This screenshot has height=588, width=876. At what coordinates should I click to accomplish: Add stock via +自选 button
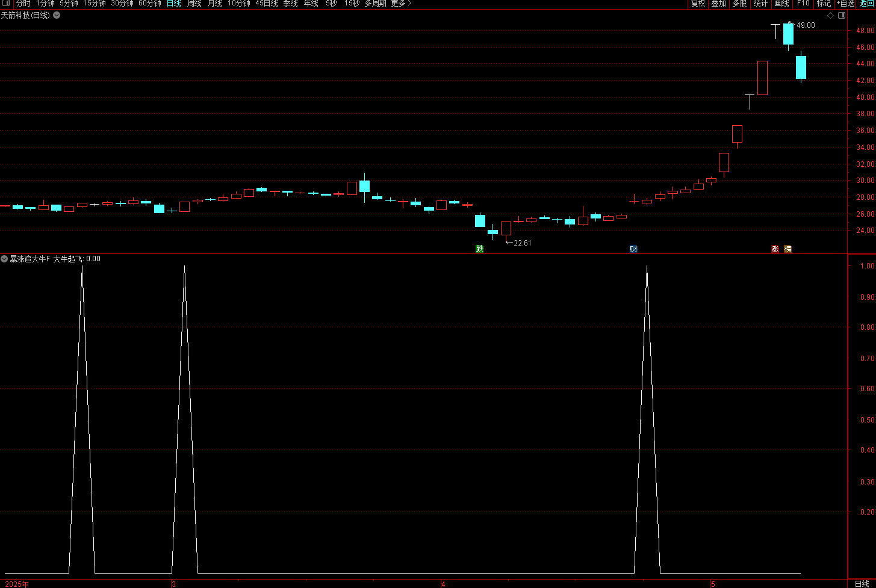pyautogui.click(x=845, y=4)
